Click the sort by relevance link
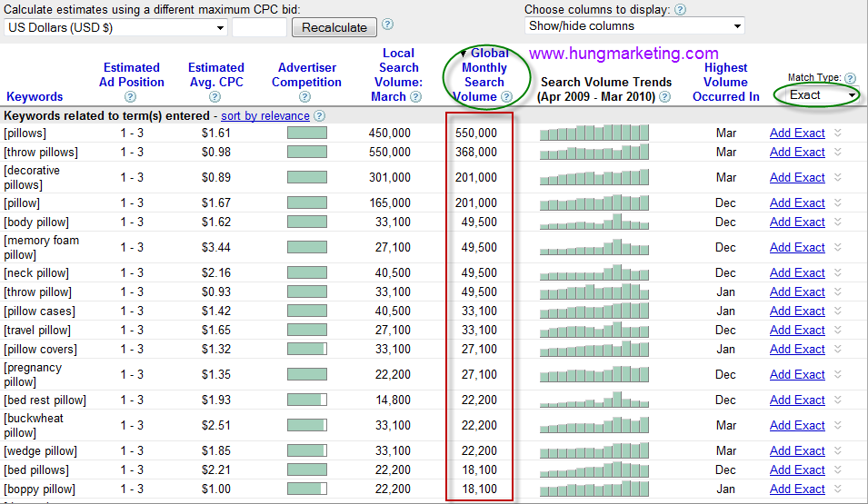The width and height of the screenshot is (868, 504). coord(264,116)
